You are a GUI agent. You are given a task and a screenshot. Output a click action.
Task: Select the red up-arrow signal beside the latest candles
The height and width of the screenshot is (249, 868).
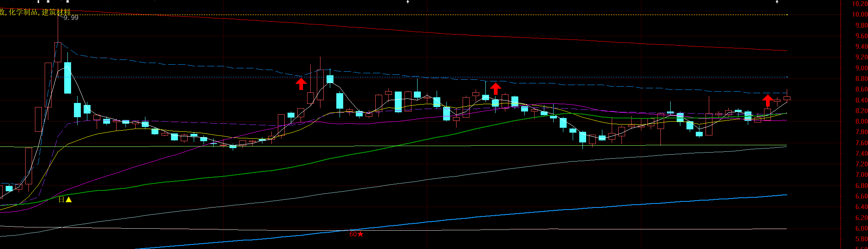click(x=767, y=100)
